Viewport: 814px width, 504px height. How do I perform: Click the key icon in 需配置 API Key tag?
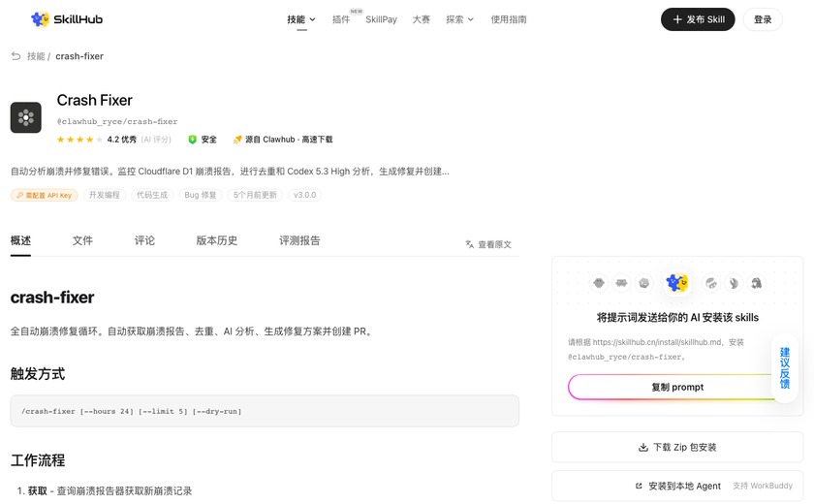tap(19, 195)
